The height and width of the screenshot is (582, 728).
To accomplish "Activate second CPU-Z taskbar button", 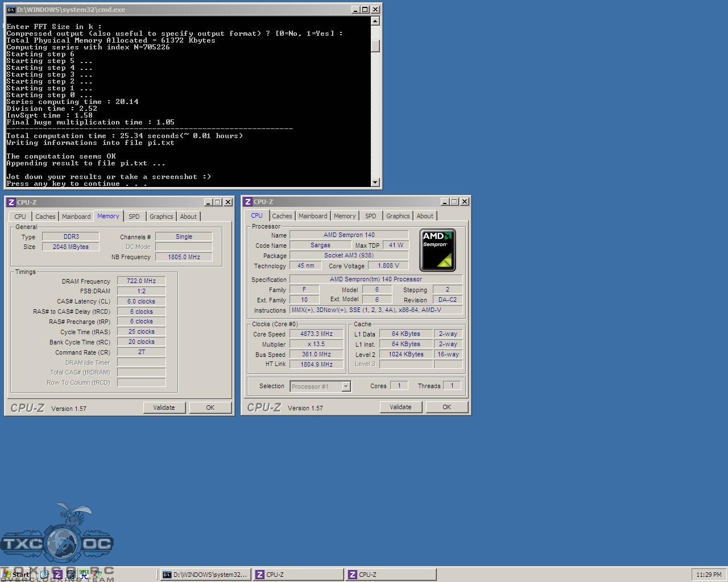I will coord(391,575).
